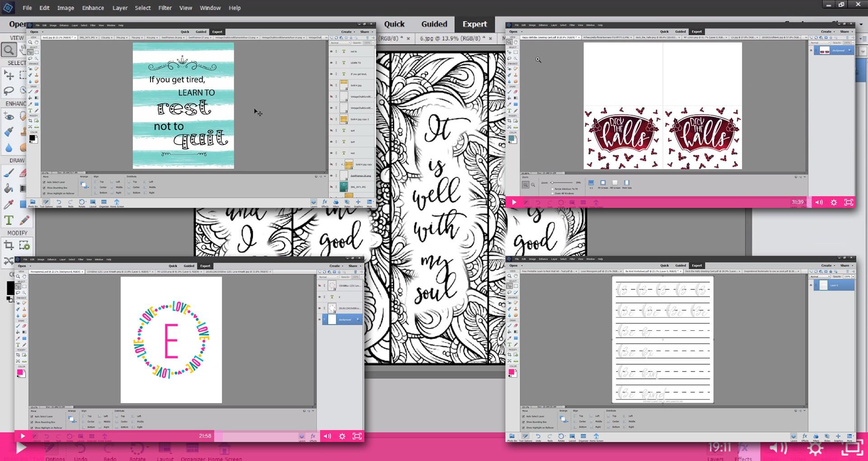Enter fullscreen on the Love monogram video
This screenshot has width=868, height=461.
coord(357,436)
